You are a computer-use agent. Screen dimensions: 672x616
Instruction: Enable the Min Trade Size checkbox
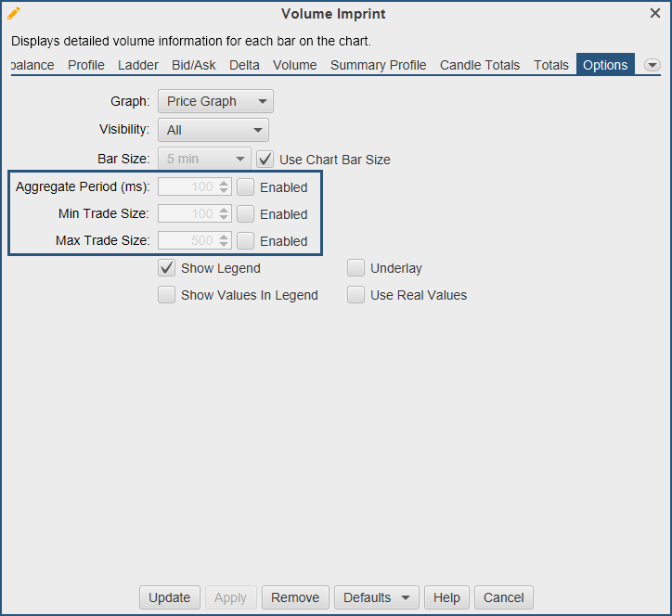[246, 213]
